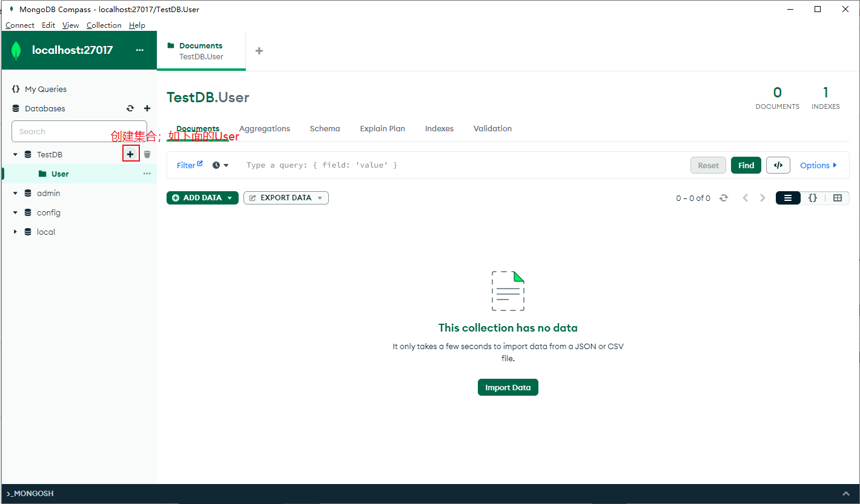Screen dimensions: 860x504
Task: Expand the Mongosh shell panel
Action: click(x=845, y=494)
